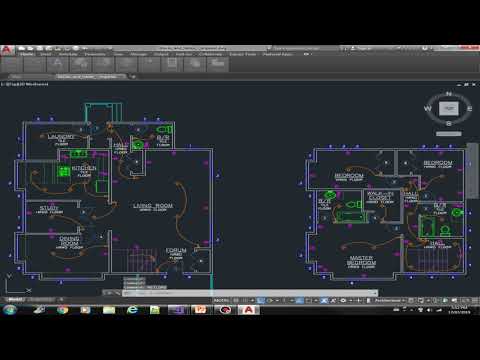Screen dimensions: 480x360
Task: Switch to the Parametric ribbon tab
Action: tap(95, 54)
